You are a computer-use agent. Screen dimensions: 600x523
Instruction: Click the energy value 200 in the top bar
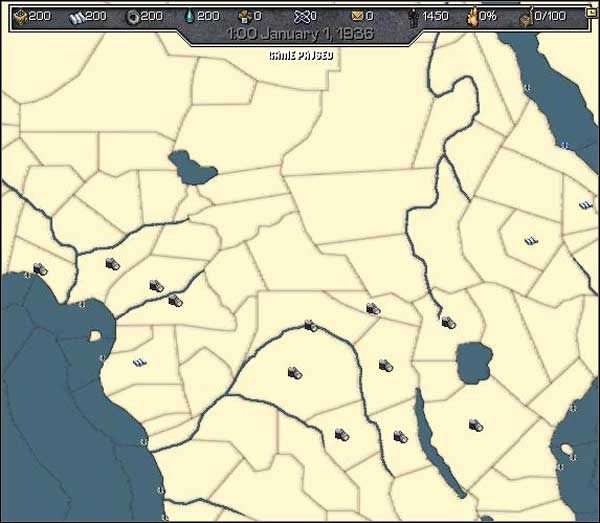click(38, 16)
